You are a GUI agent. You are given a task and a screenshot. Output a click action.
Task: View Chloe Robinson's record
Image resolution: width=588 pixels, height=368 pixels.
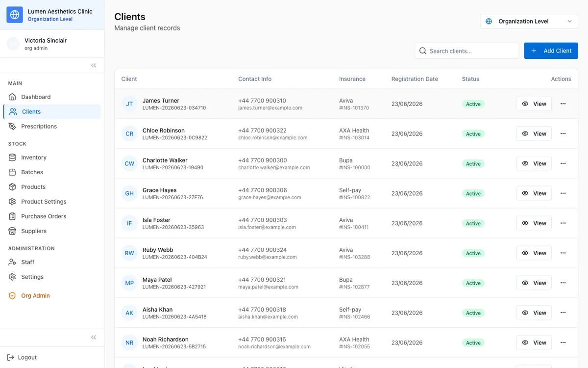534,133
